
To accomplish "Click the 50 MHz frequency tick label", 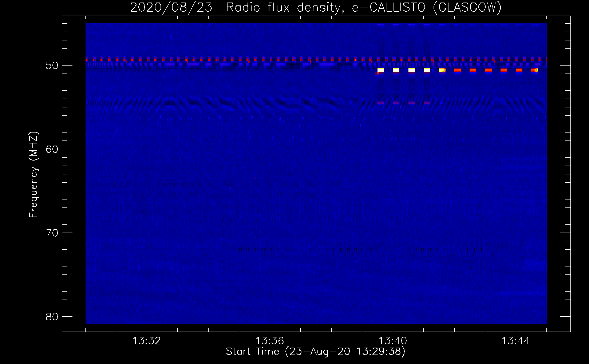I will pyautogui.click(x=52, y=66).
